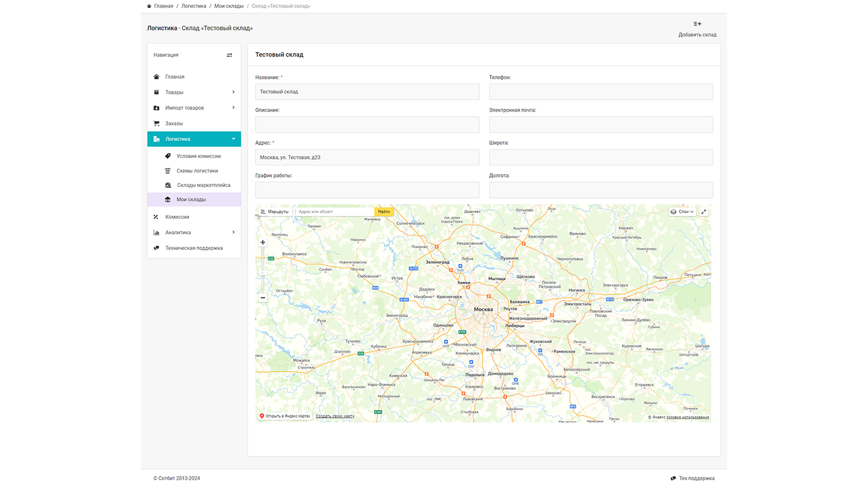Expand the Товары submenu chevron

click(233, 92)
